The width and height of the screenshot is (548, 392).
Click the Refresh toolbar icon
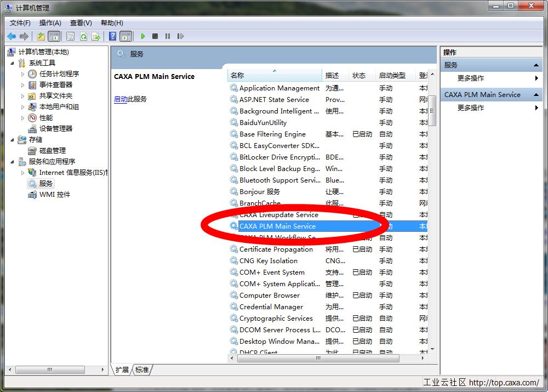(x=83, y=36)
